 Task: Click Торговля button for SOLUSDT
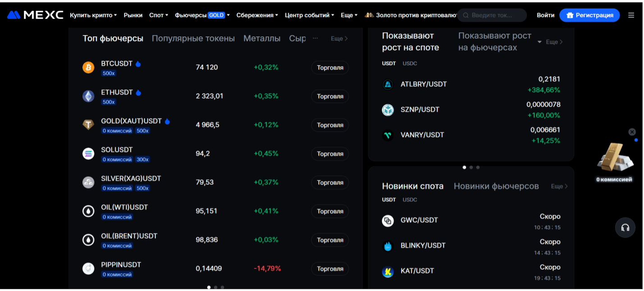click(x=330, y=154)
